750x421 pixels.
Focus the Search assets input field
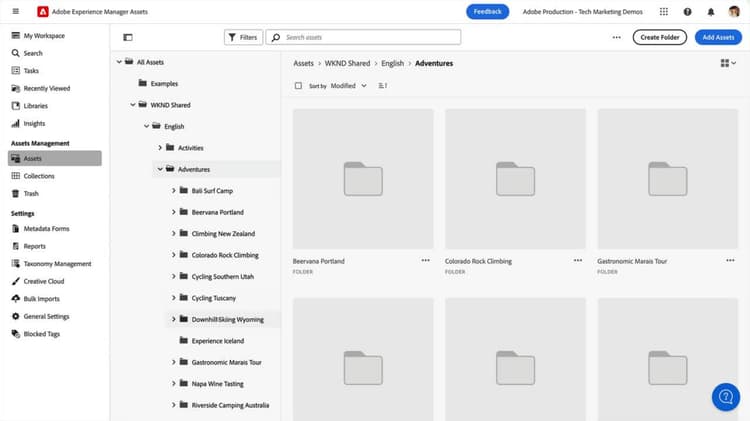click(x=364, y=37)
